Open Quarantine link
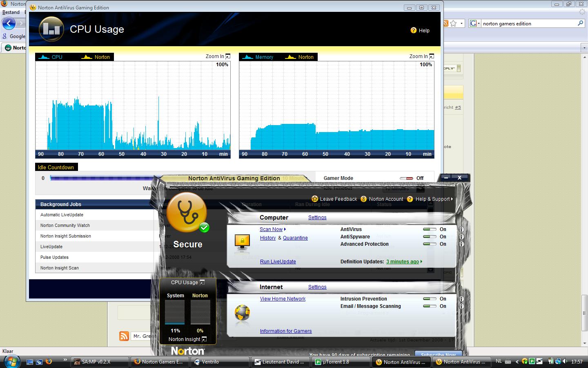 (x=295, y=238)
